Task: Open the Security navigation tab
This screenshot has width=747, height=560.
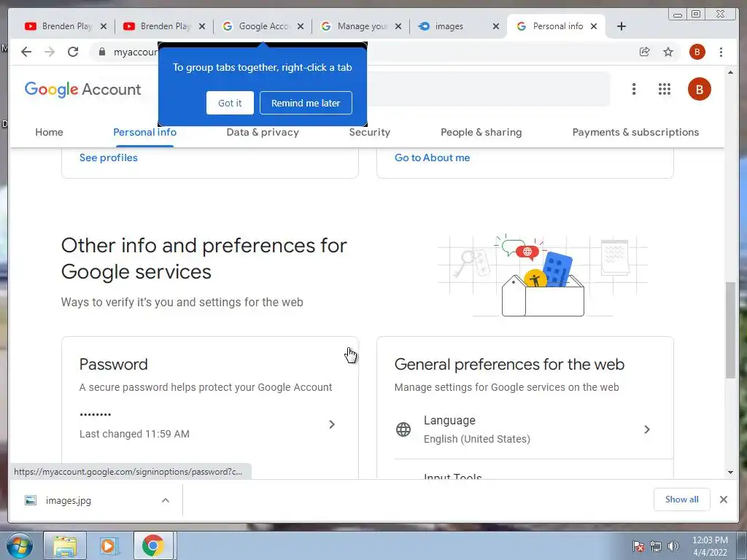Action: point(370,133)
